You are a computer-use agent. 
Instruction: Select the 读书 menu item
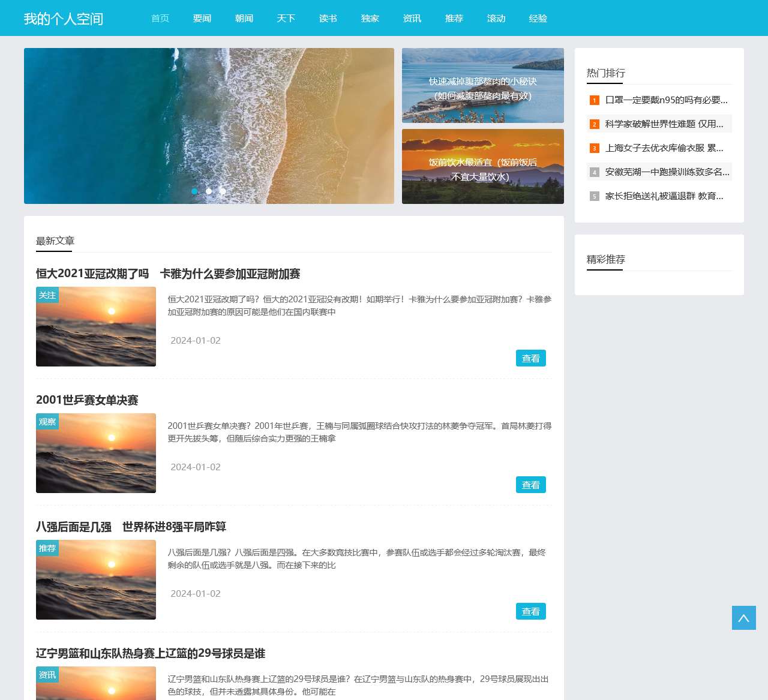pyautogui.click(x=328, y=18)
